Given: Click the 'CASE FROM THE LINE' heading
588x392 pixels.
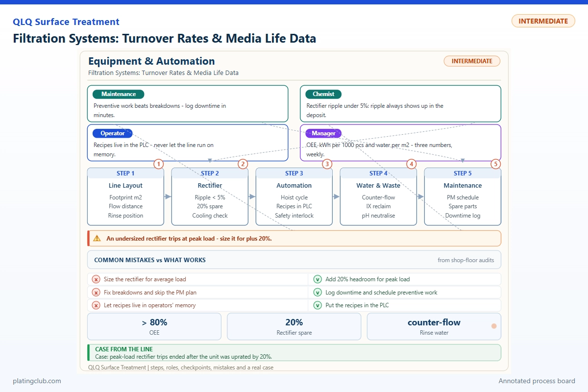Looking at the screenshot, I should tap(124, 349).
